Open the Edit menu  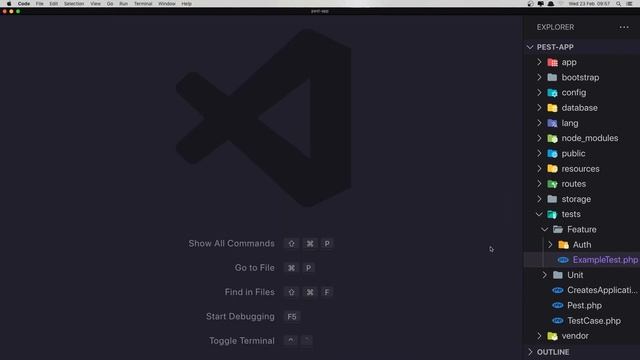53,4
